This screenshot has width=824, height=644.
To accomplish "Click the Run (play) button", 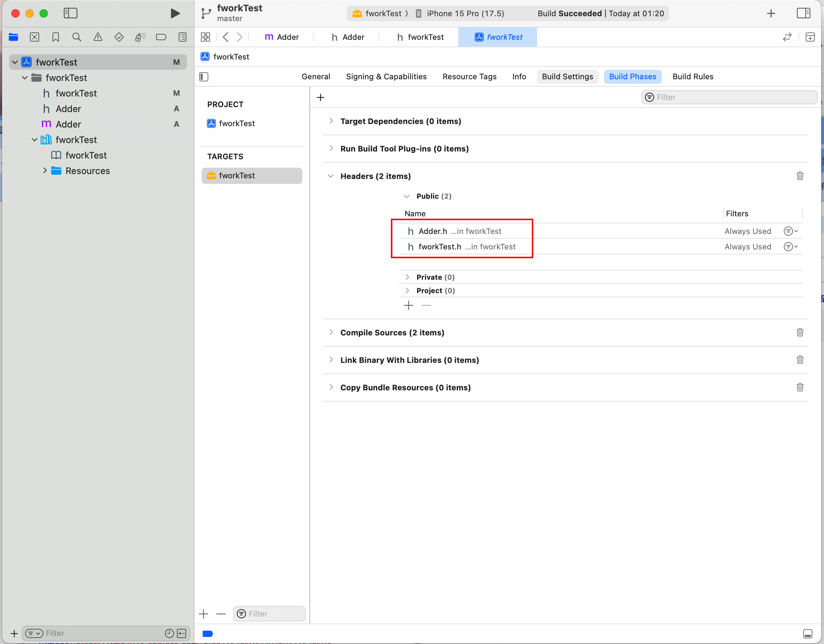I will 175,14.
